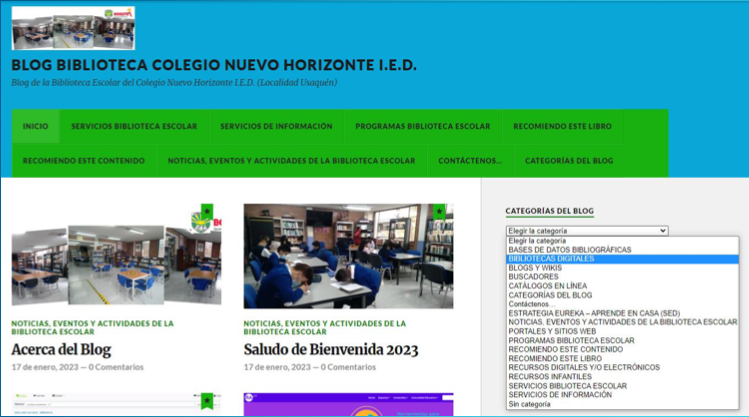Click the green bookmark star on Saludo de Bienvenida image
This screenshot has width=749, height=417.
click(439, 212)
